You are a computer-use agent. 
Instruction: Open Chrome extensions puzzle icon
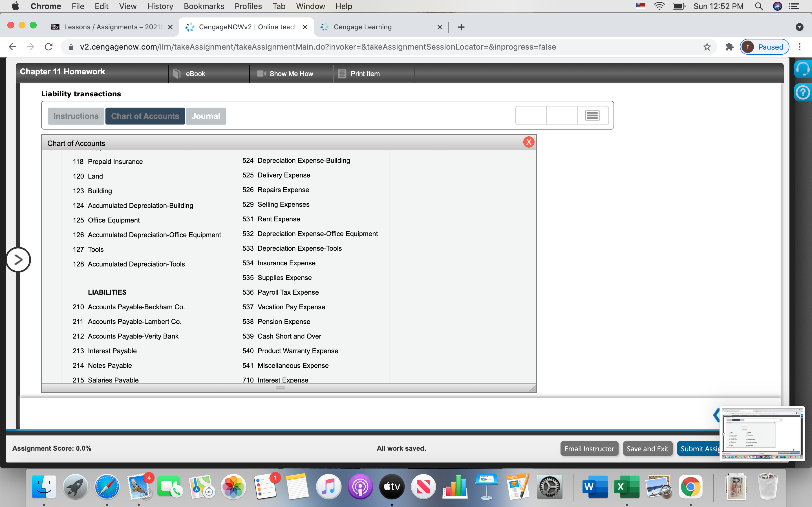tap(729, 47)
